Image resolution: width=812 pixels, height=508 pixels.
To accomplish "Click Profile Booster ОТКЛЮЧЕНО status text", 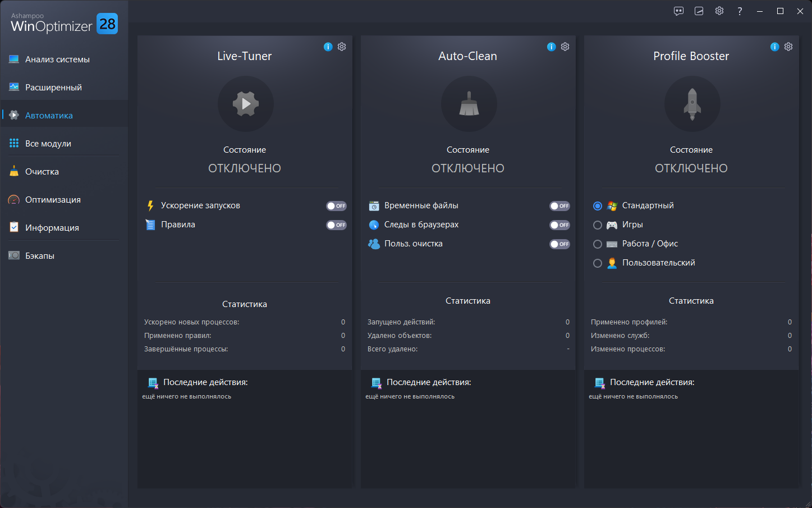I will [x=691, y=168].
